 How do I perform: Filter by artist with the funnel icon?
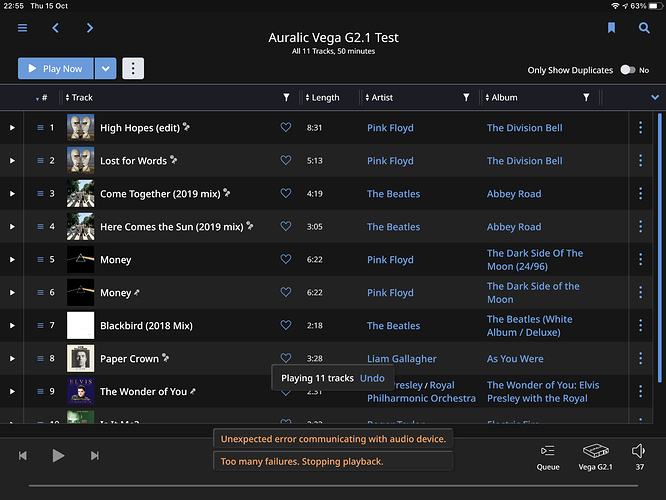coord(466,98)
